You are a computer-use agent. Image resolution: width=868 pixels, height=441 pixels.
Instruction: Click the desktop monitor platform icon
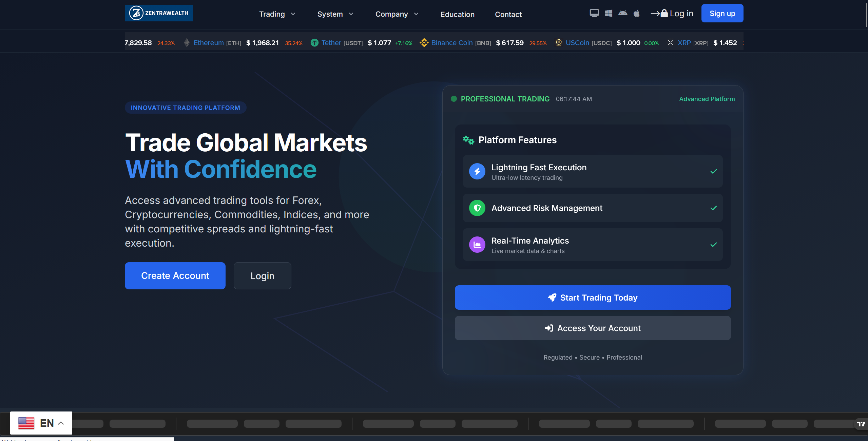point(594,13)
